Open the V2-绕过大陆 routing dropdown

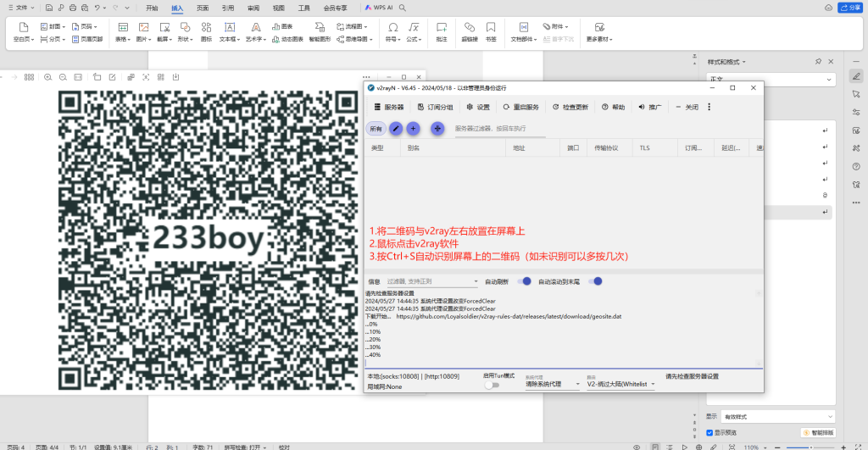[x=620, y=384]
